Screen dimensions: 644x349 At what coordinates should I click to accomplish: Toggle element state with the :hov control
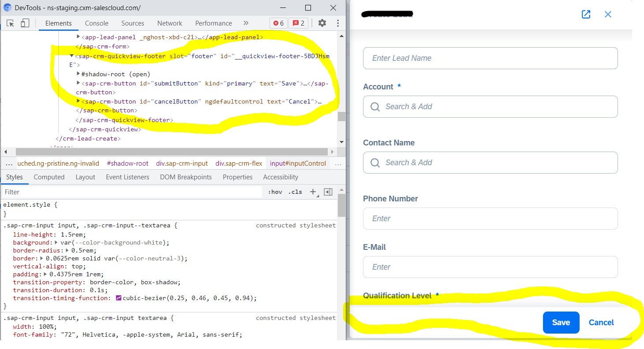275,192
